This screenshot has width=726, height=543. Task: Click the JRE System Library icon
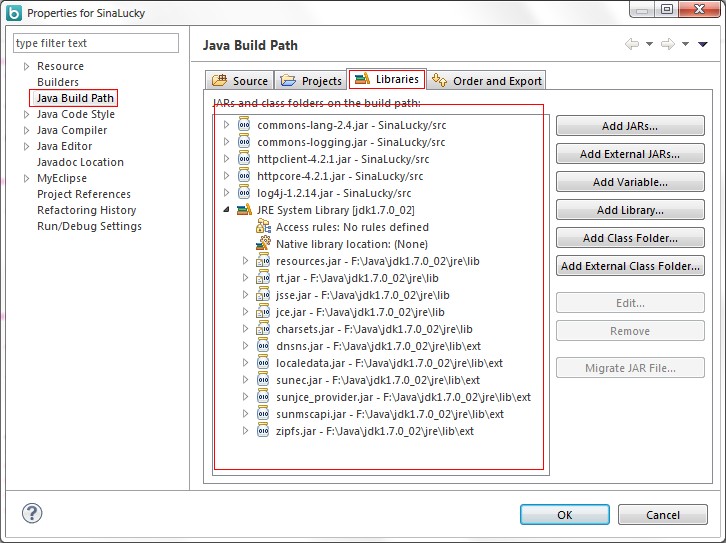pyautogui.click(x=243, y=210)
